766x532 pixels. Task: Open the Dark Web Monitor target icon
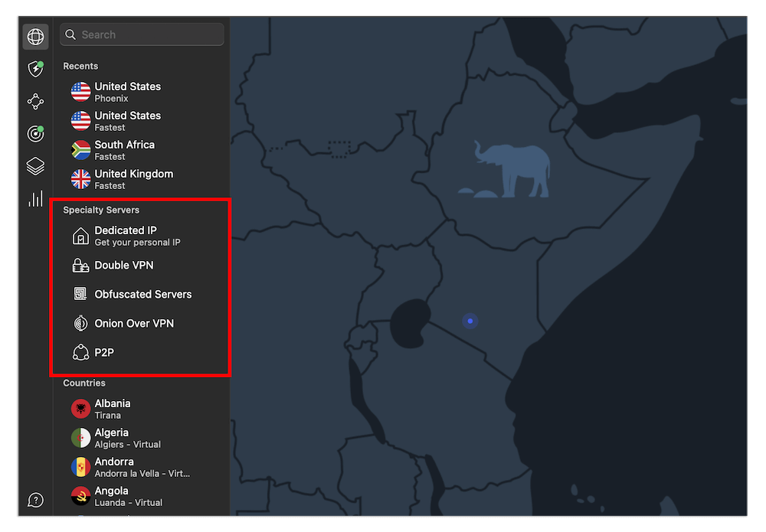[x=35, y=134]
